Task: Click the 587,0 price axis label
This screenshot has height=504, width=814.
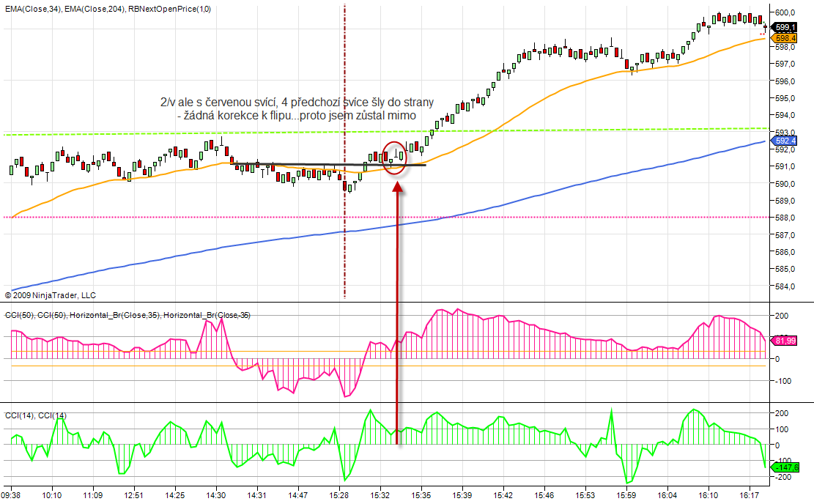Action: pos(785,235)
